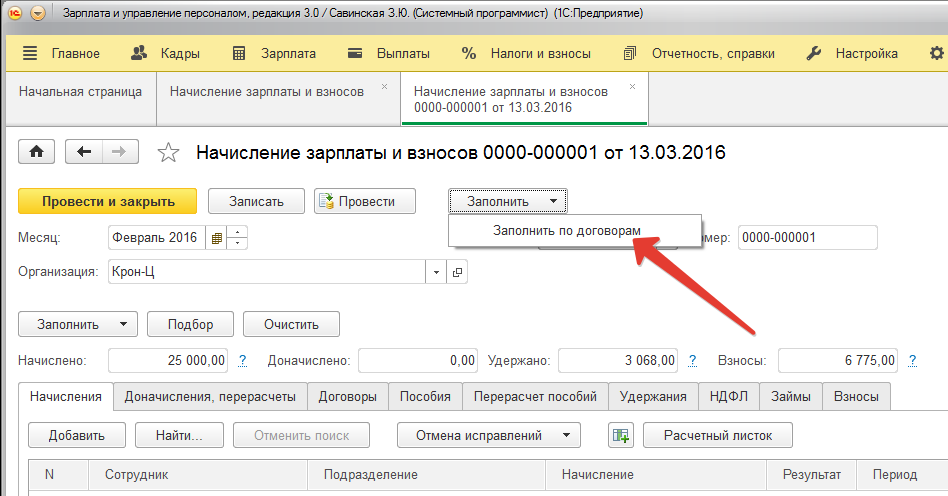Click the open icon next to Организация field
The height and width of the screenshot is (496, 948).
[457, 272]
